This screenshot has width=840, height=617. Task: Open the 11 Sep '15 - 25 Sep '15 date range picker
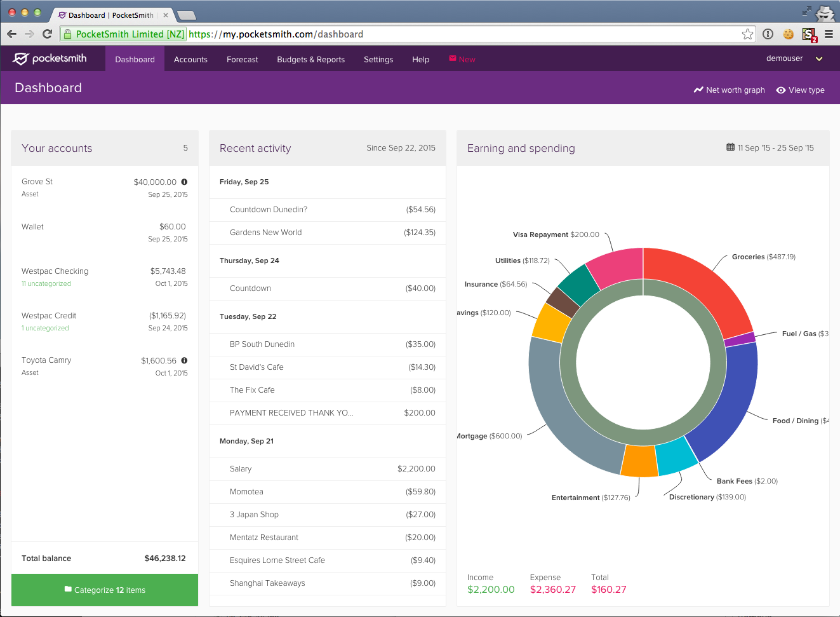pyautogui.click(x=770, y=147)
